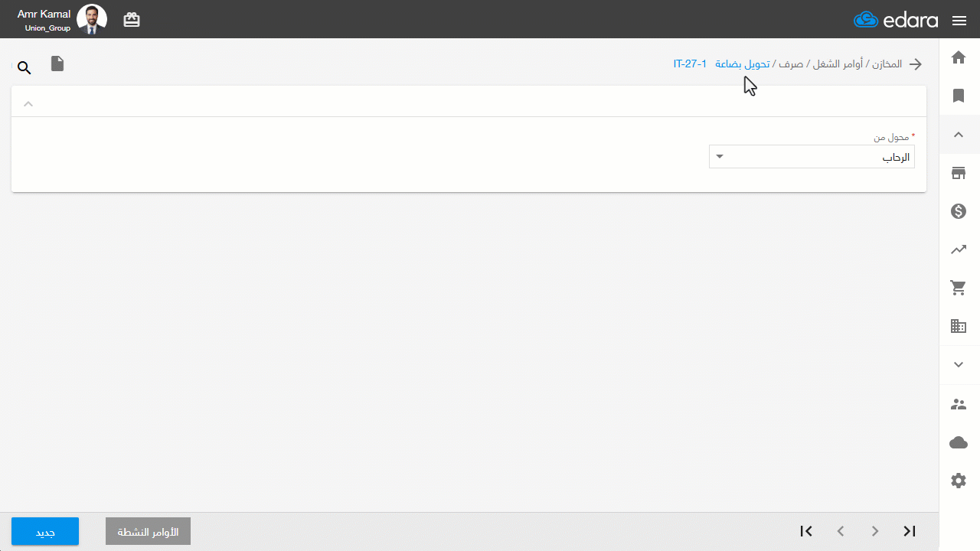Click the تحويل بضاعة breadcrumb link

(x=743, y=64)
